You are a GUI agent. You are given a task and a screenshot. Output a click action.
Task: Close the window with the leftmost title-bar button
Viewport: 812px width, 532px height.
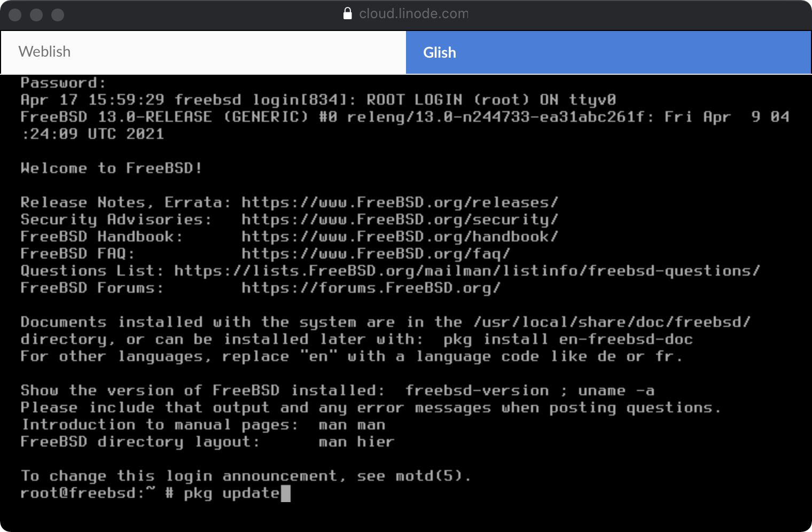point(15,15)
